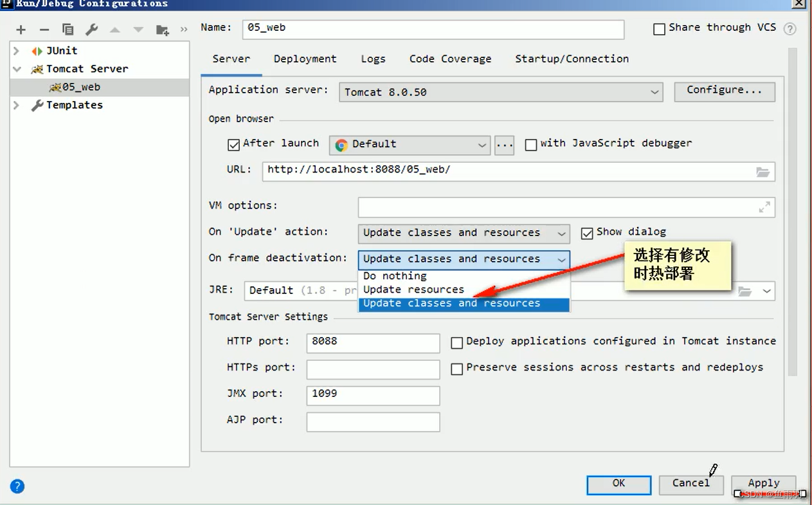This screenshot has width=812, height=505.
Task: Click browser ellipsis button
Action: (505, 145)
